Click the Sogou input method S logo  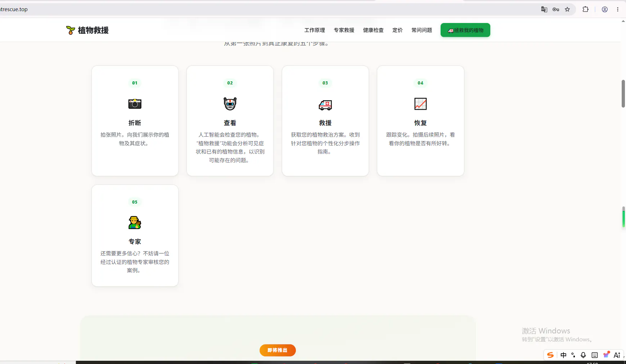550,355
